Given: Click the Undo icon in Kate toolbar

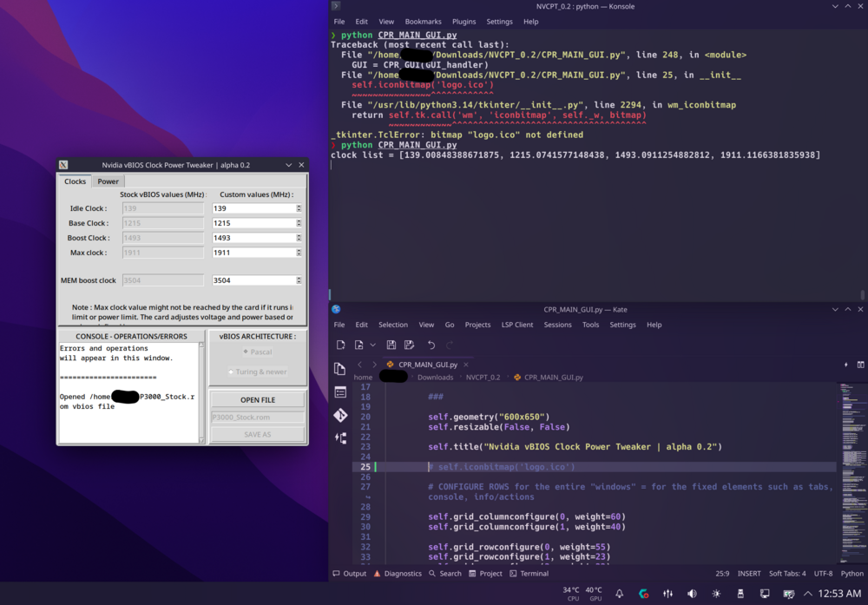Looking at the screenshot, I should coord(431,345).
